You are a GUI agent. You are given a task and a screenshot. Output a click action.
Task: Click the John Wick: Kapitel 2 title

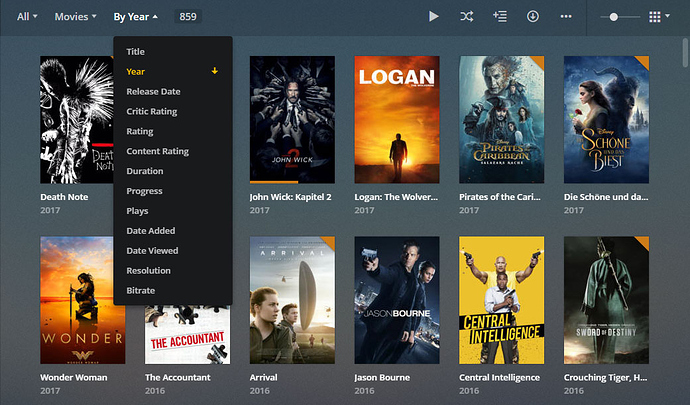[x=290, y=197]
